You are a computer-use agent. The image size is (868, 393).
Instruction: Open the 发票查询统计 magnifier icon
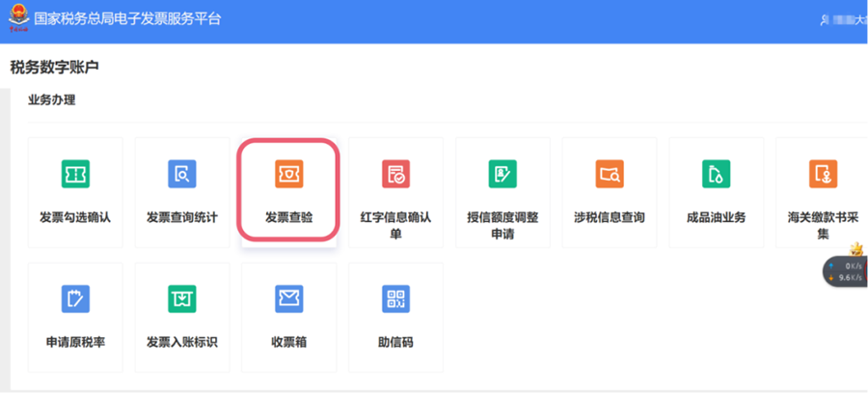(x=182, y=174)
